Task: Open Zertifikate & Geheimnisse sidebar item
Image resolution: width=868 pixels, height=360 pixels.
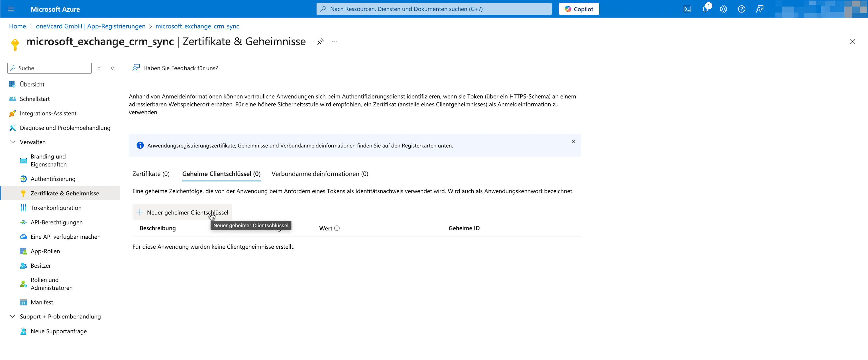Action: (60, 193)
